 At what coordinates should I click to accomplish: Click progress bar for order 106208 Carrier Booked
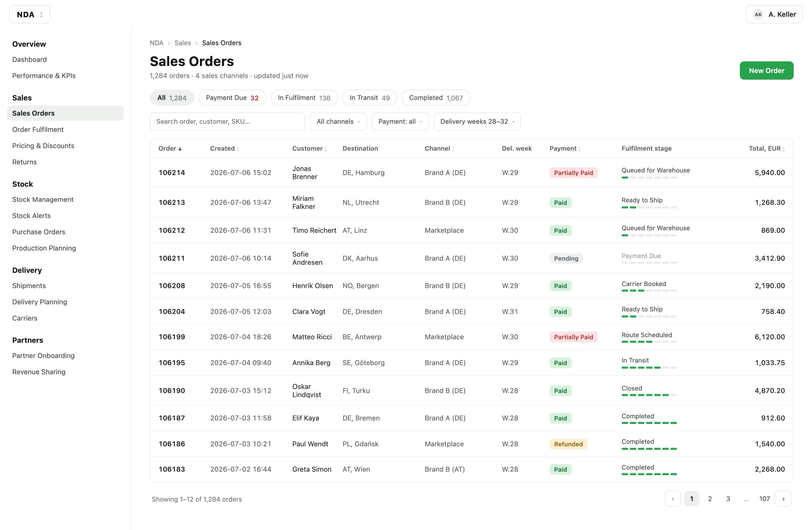point(649,291)
